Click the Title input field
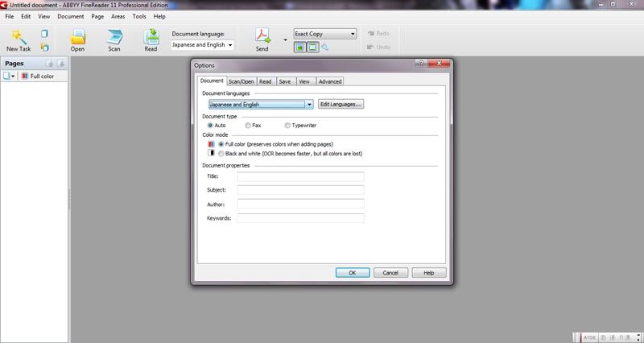This screenshot has height=343, width=644. click(x=300, y=176)
